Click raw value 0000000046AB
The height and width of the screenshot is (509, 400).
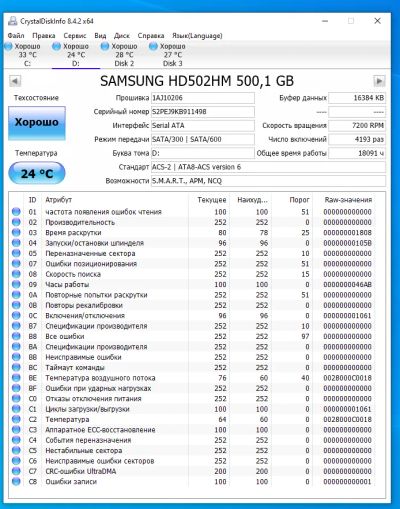pyautogui.click(x=347, y=284)
